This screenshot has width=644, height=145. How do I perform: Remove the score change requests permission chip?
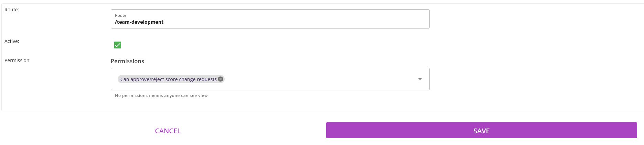[x=221, y=79]
